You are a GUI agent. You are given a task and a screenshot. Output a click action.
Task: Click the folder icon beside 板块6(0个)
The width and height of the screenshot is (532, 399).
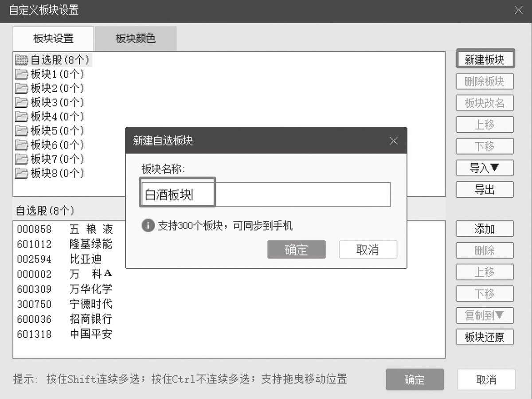(21, 145)
